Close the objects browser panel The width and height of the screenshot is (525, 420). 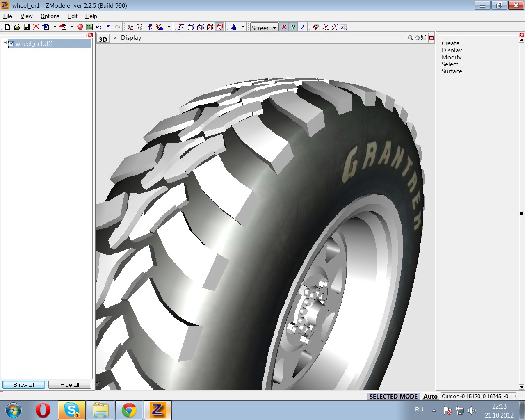[x=91, y=35]
